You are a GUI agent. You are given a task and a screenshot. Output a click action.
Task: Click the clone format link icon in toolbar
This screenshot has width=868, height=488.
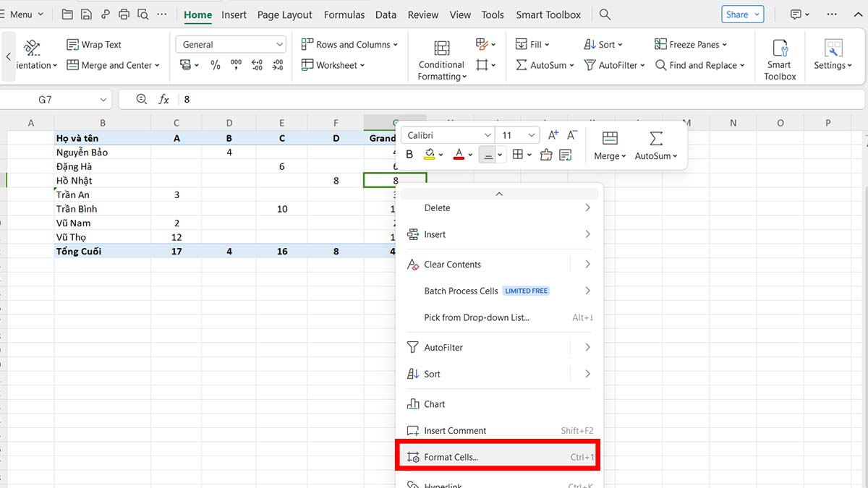click(x=106, y=14)
